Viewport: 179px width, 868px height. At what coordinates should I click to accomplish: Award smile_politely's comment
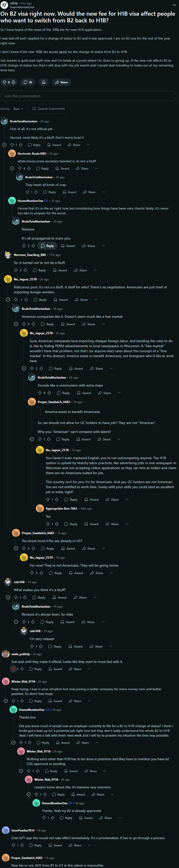(55, 669)
